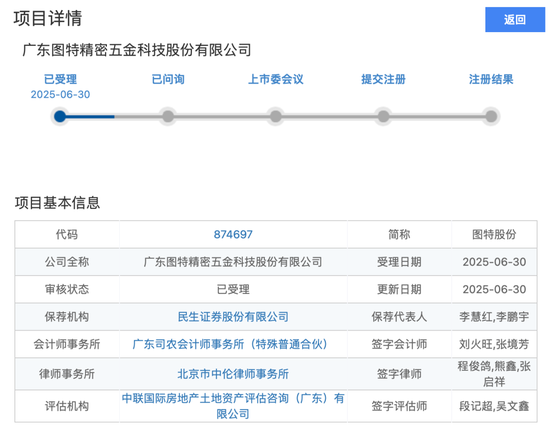Click the 保荐代表人 label cell
This screenshot has height=428, width=550.
tap(399, 317)
